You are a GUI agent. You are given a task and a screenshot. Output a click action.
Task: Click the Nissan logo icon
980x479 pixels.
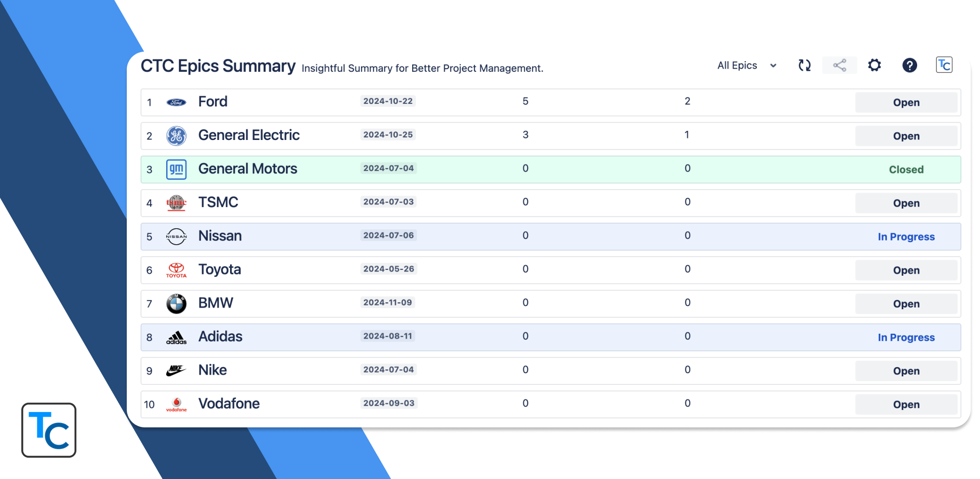coord(176,236)
